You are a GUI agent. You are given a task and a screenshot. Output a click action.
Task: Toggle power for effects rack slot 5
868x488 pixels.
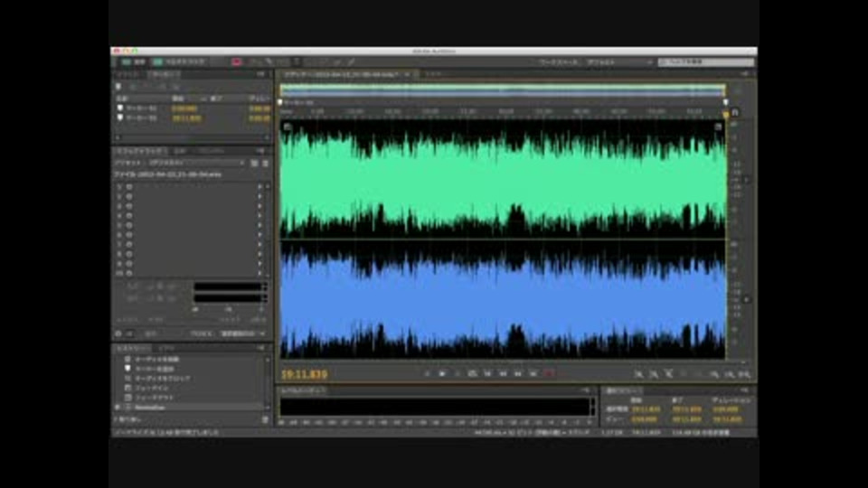[129, 225]
